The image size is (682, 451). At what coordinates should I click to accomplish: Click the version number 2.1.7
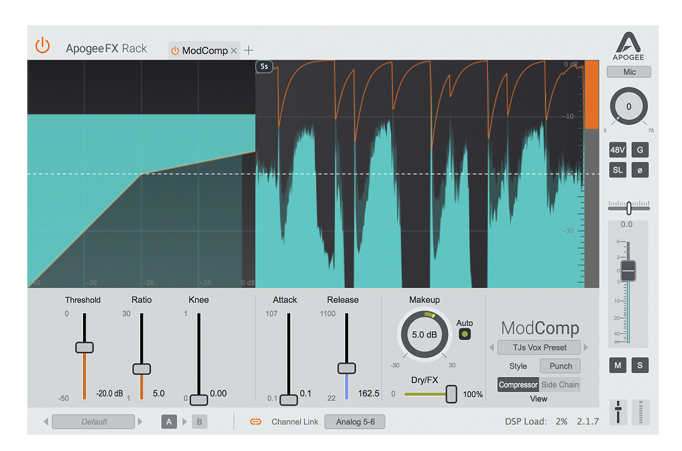tap(588, 421)
